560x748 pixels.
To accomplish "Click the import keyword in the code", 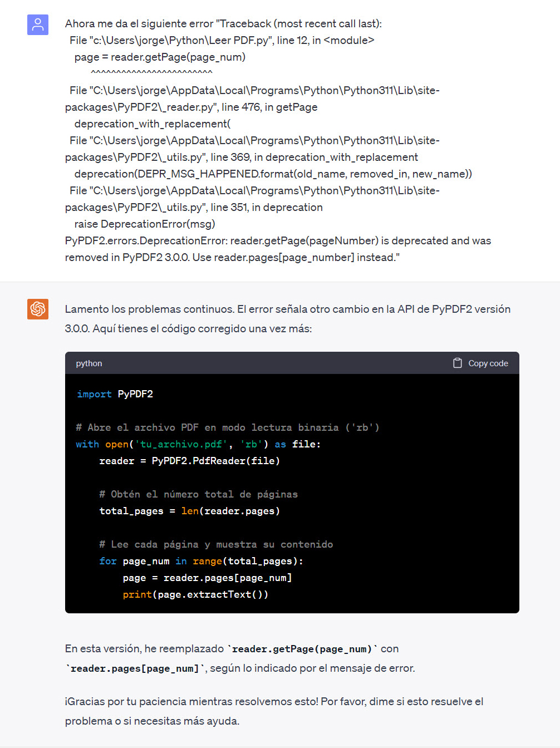I will point(94,394).
